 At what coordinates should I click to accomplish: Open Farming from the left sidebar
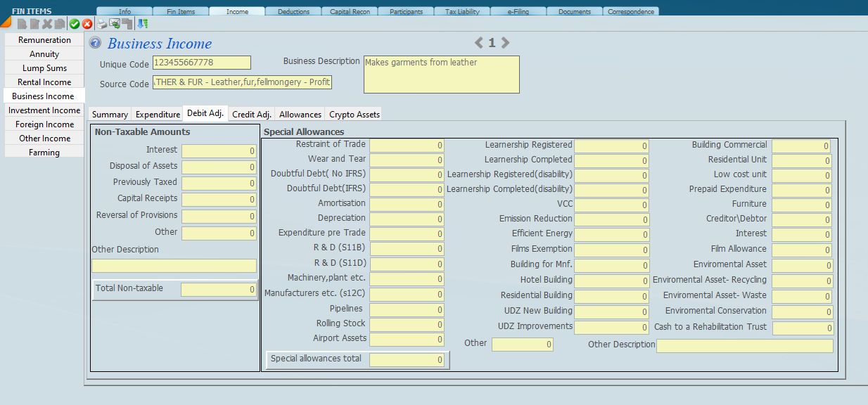[44, 153]
